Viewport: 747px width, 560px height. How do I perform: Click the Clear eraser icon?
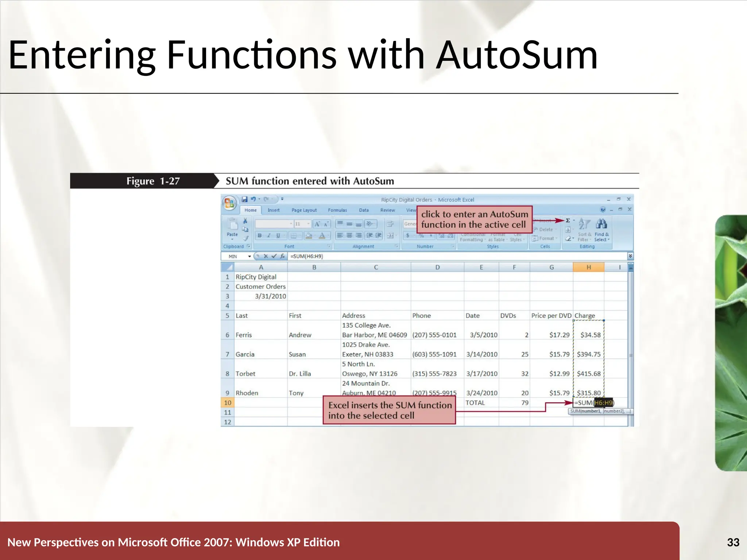[x=568, y=238]
